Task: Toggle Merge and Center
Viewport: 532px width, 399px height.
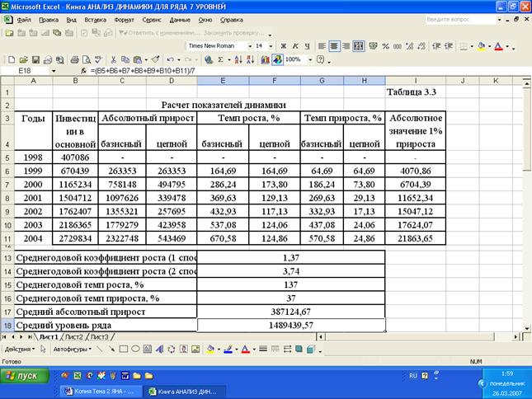Action: click(x=358, y=46)
